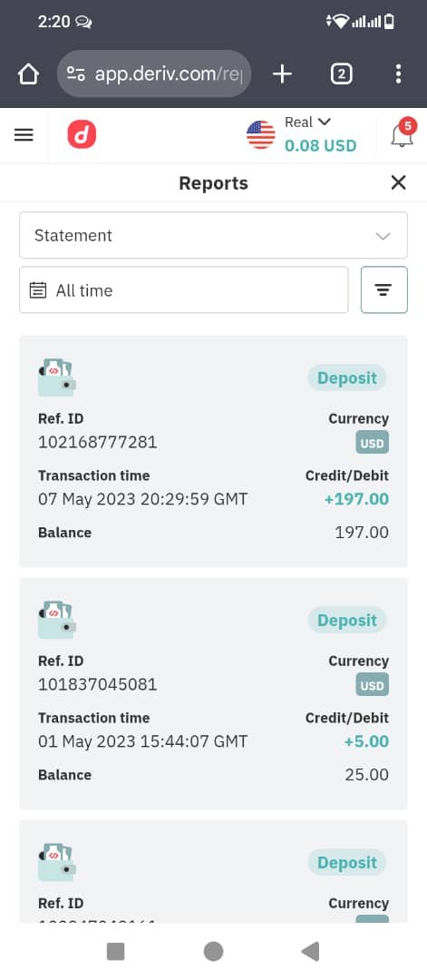
Task: Tap the US flag account icon
Action: point(260,135)
